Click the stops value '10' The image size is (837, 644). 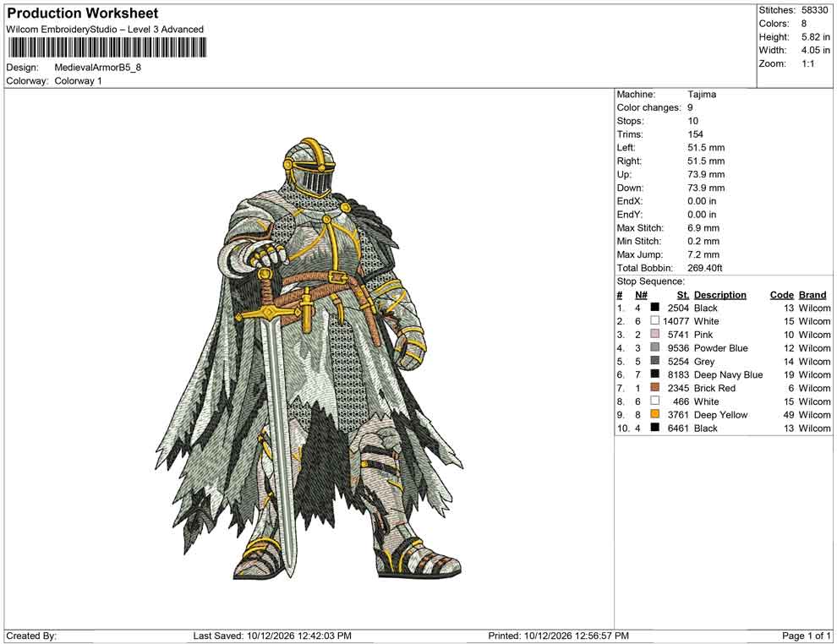point(693,121)
